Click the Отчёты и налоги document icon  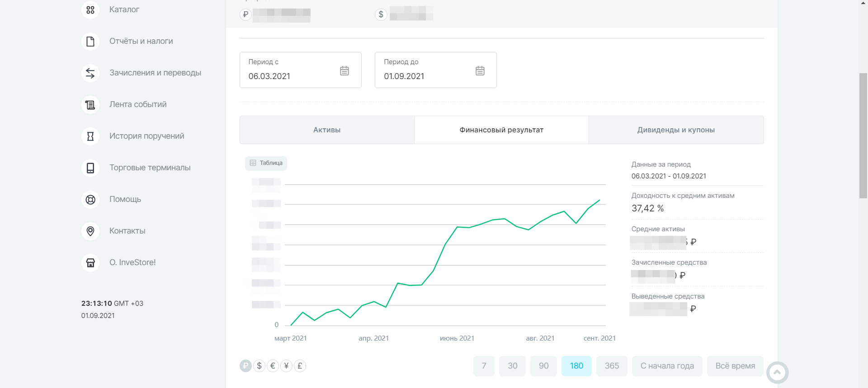click(x=90, y=41)
